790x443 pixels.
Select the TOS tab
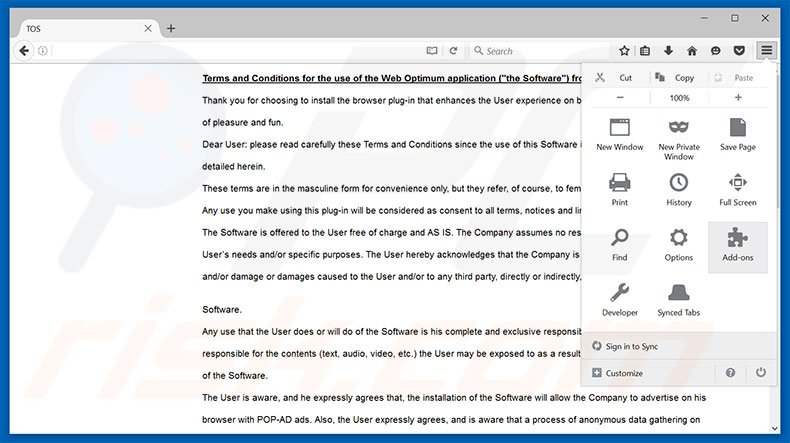pyautogui.click(x=89, y=29)
